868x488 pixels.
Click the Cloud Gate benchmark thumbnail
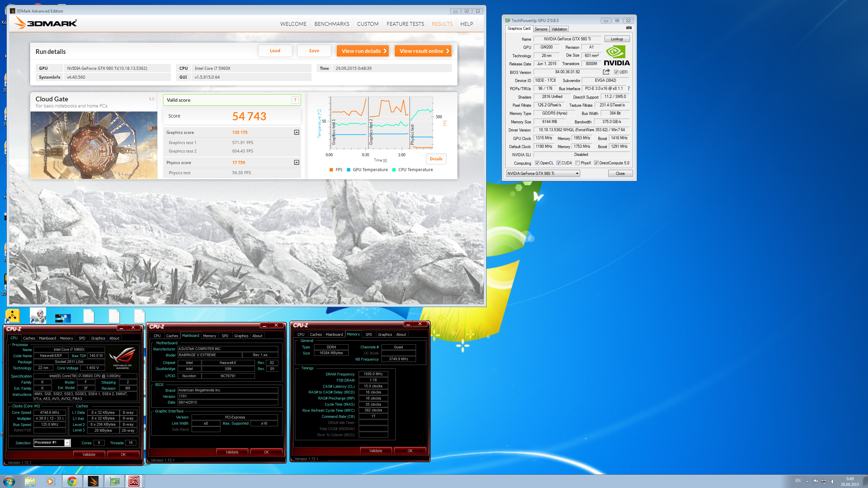pos(94,145)
